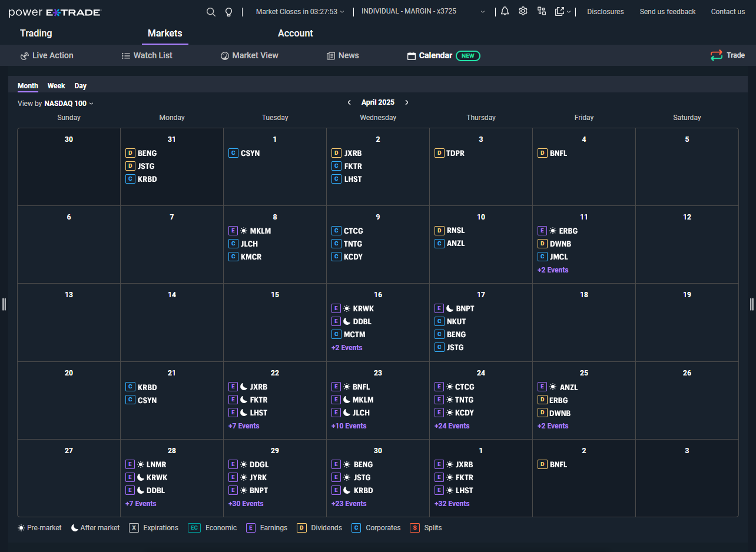This screenshot has height=552, width=756.
Task: Click the KMCR event on April 8
Action: [x=245, y=257]
